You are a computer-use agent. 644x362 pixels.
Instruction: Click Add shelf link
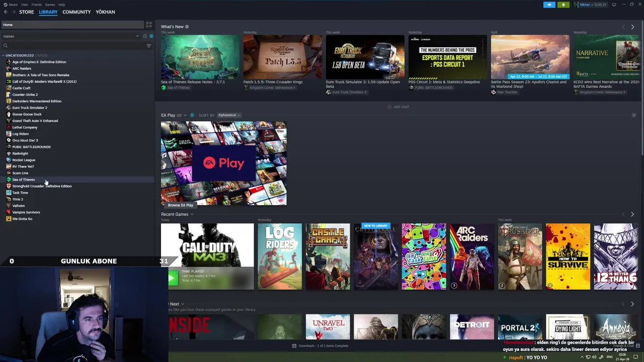pyautogui.click(x=398, y=107)
